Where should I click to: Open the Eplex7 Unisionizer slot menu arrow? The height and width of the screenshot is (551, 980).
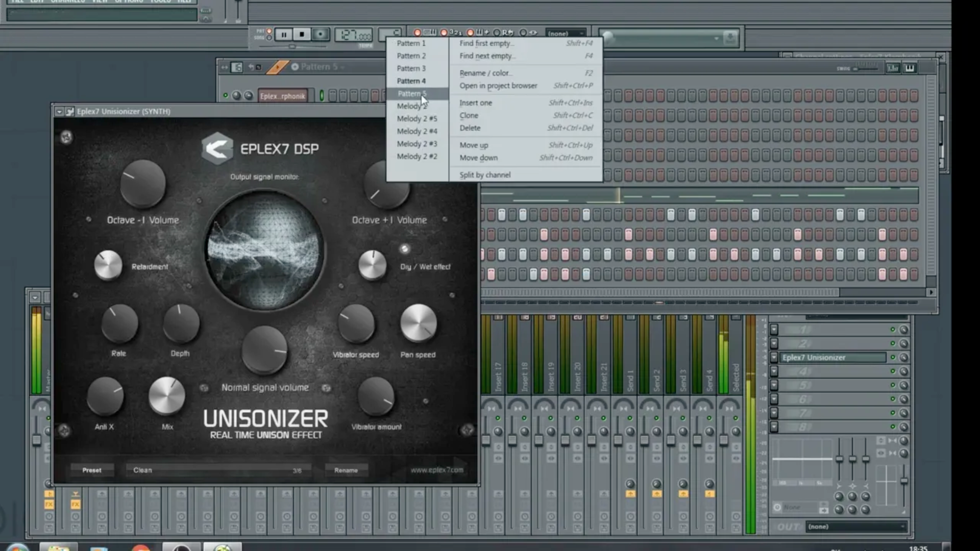[774, 358]
